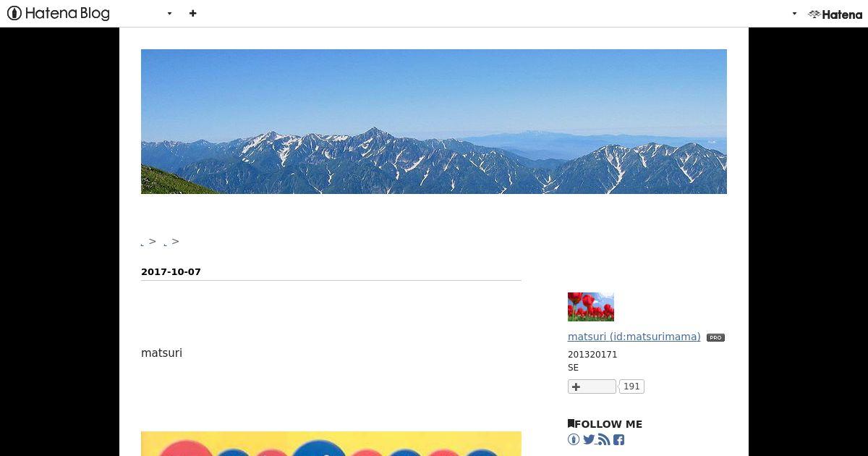
Task: Click the red tulips profile picture
Action: (x=591, y=307)
